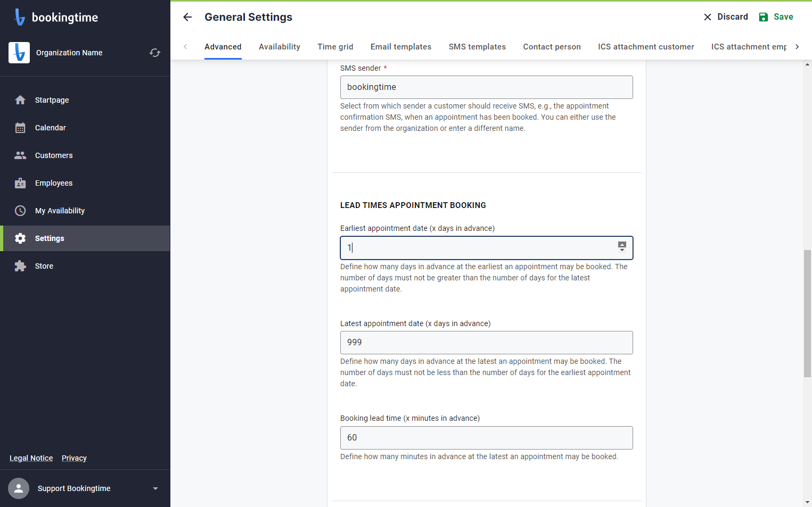Select the Advanced tab
Viewport: 812px width, 507px height.
(223, 47)
